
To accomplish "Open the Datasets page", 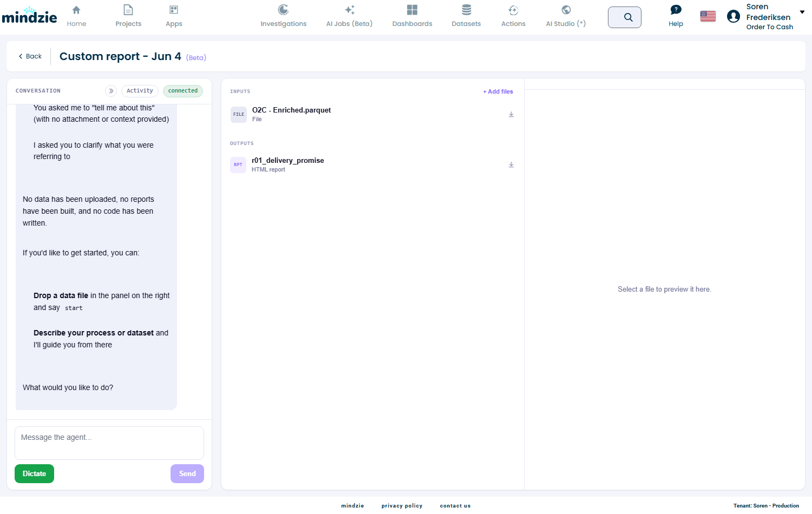I will [x=466, y=16].
